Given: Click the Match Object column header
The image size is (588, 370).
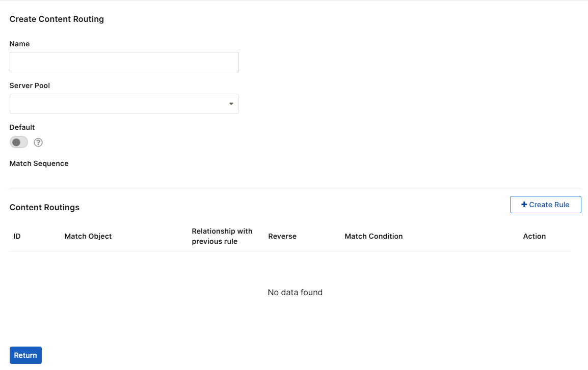Looking at the screenshot, I should click(x=88, y=236).
